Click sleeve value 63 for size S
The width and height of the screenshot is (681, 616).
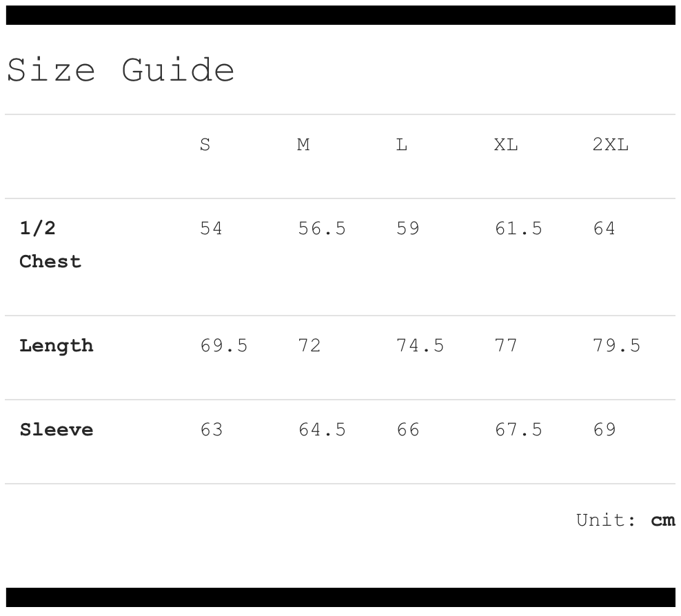[212, 430]
